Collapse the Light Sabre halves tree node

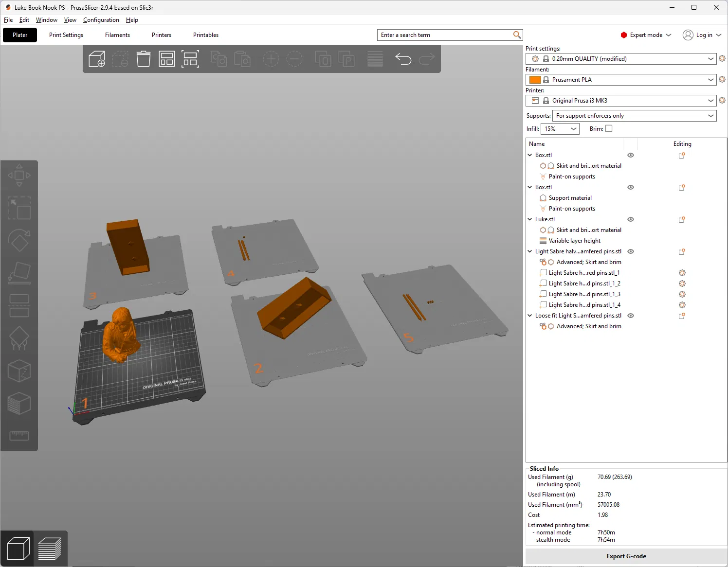(530, 251)
